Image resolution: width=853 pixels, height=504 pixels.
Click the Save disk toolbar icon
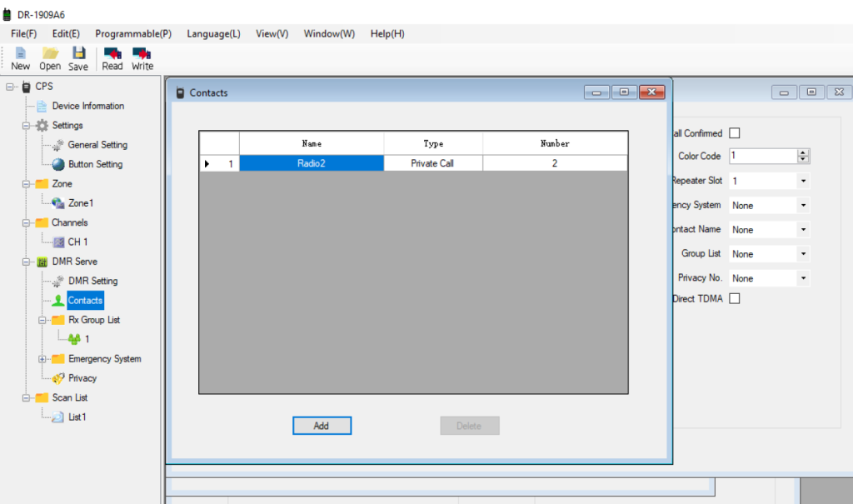(x=78, y=53)
